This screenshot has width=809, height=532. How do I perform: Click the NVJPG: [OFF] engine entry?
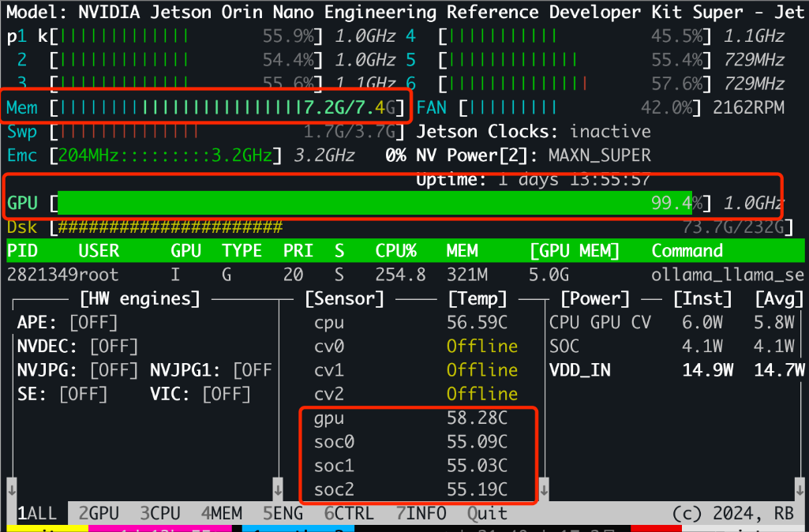77,370
